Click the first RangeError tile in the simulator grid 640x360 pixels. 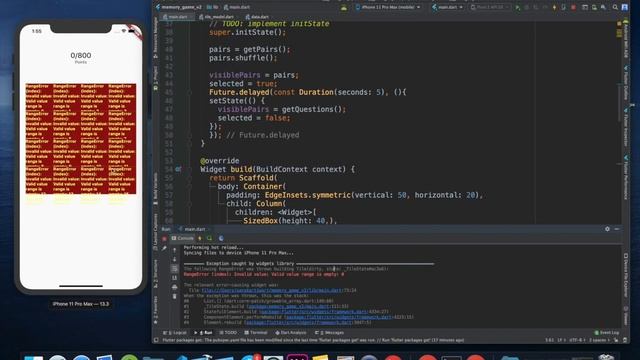39,97
